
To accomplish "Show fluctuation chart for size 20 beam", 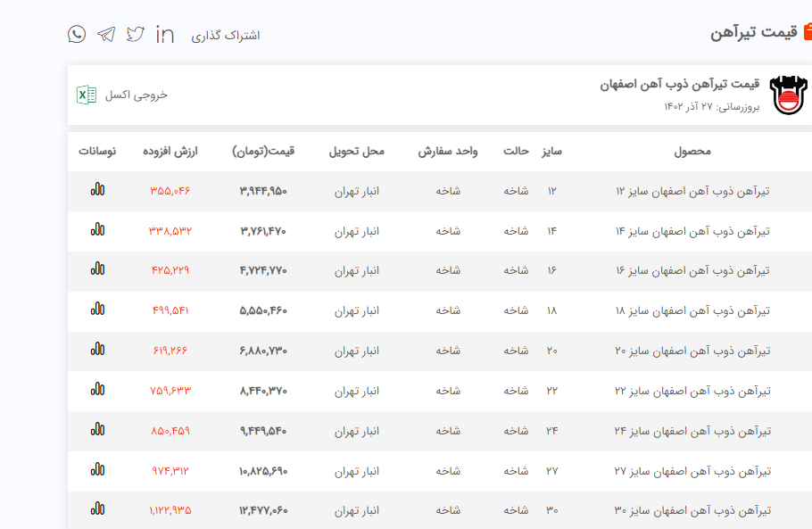I will (97, 350).
